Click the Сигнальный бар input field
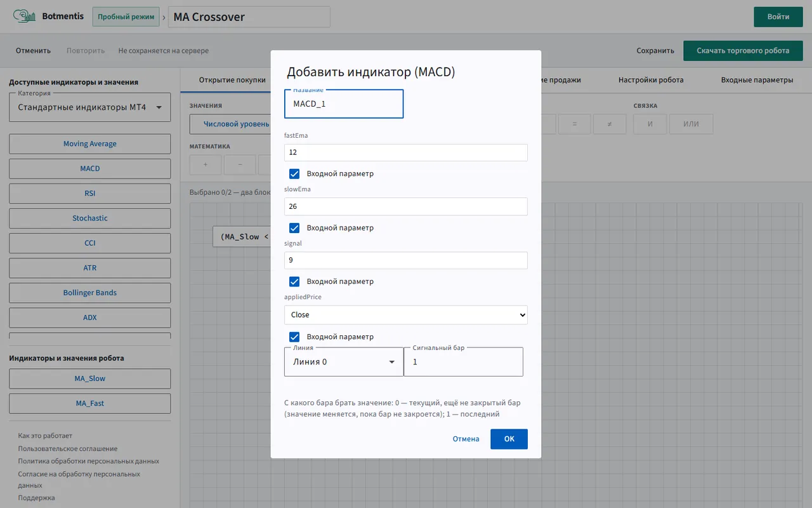812x508 pixels. coord(464,362)
